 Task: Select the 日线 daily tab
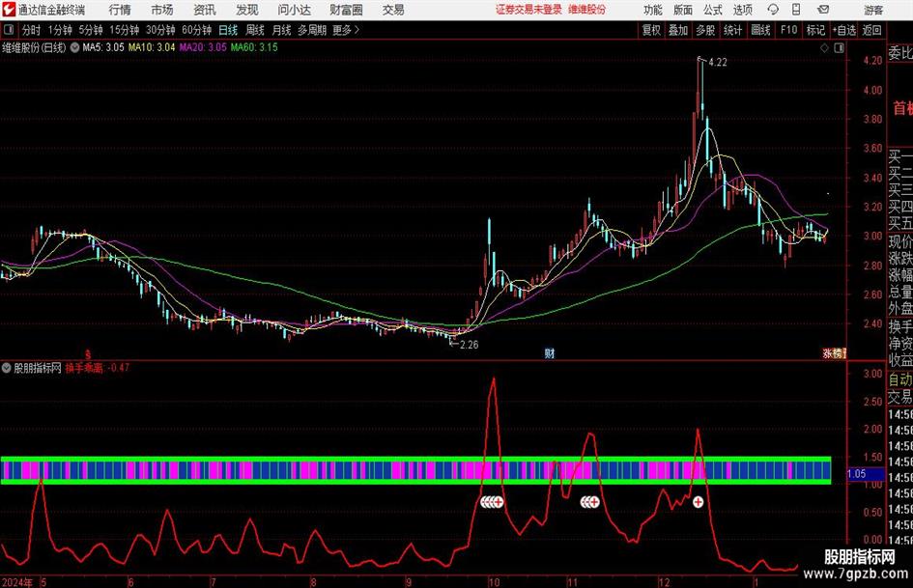point(228,30)
